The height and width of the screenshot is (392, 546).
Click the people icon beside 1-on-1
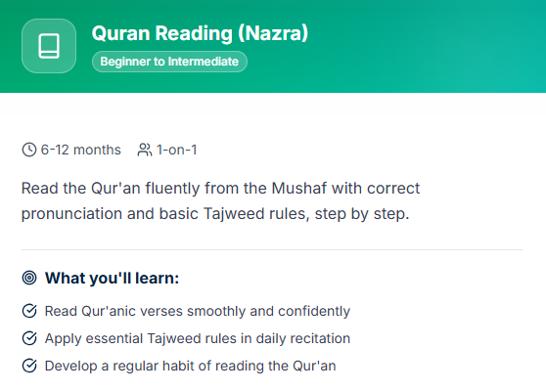click(x=145, y=150)
